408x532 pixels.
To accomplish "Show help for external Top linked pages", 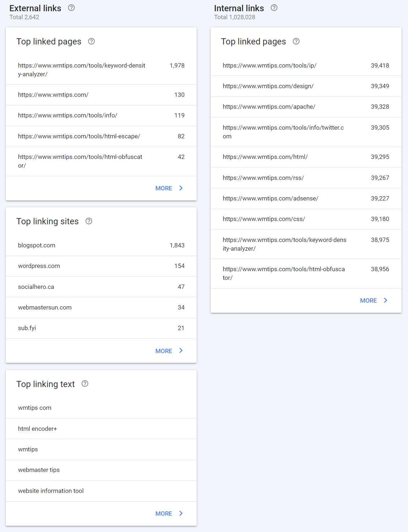I will click(91, 42).
